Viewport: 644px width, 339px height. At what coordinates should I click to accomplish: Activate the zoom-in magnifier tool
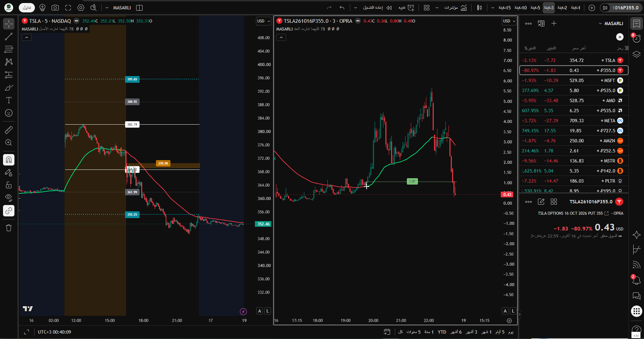click(9, 142)
